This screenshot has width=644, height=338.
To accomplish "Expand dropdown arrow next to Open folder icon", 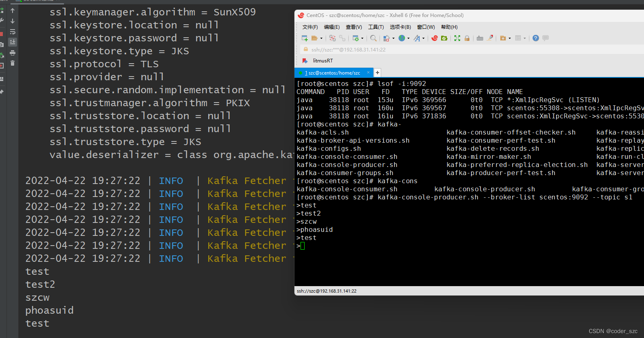I will (x=322, y=39).
